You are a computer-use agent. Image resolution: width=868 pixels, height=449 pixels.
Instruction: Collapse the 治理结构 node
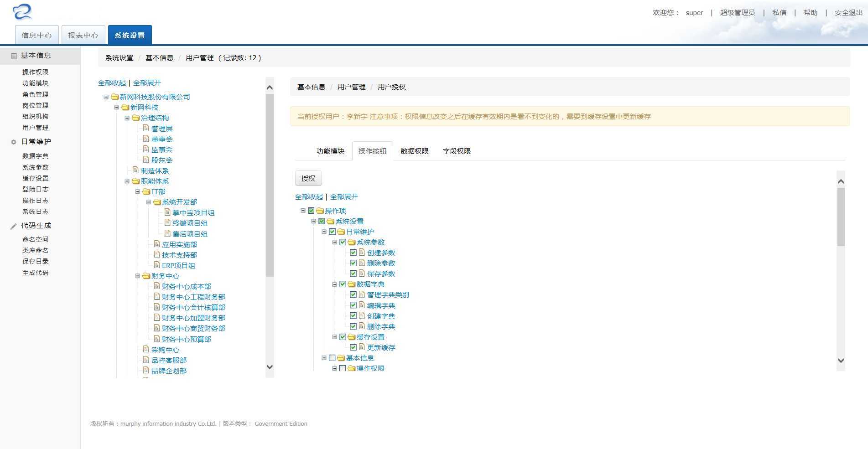click(127, 118)
